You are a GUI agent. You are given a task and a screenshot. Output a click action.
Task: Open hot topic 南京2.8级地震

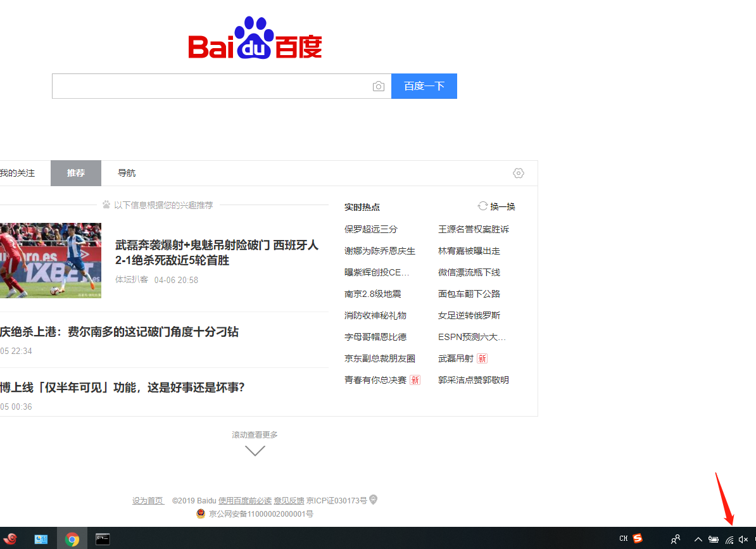point(373,294)
